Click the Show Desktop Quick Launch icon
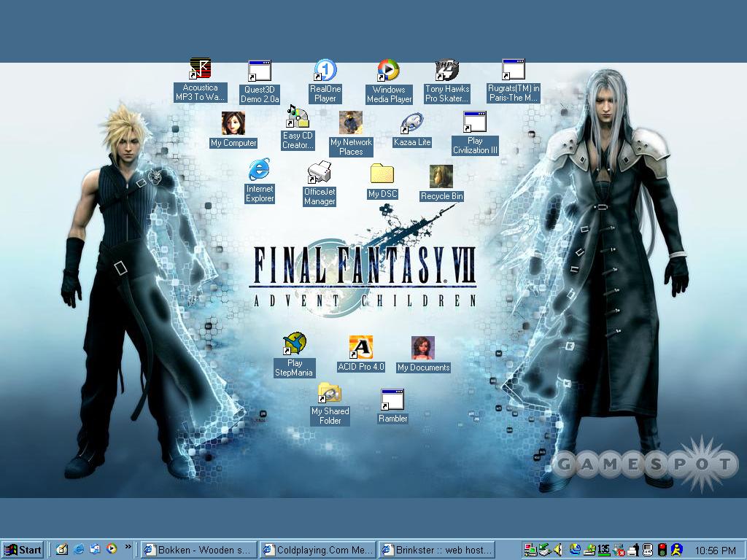The image size is (747, 560). [96, 549]
